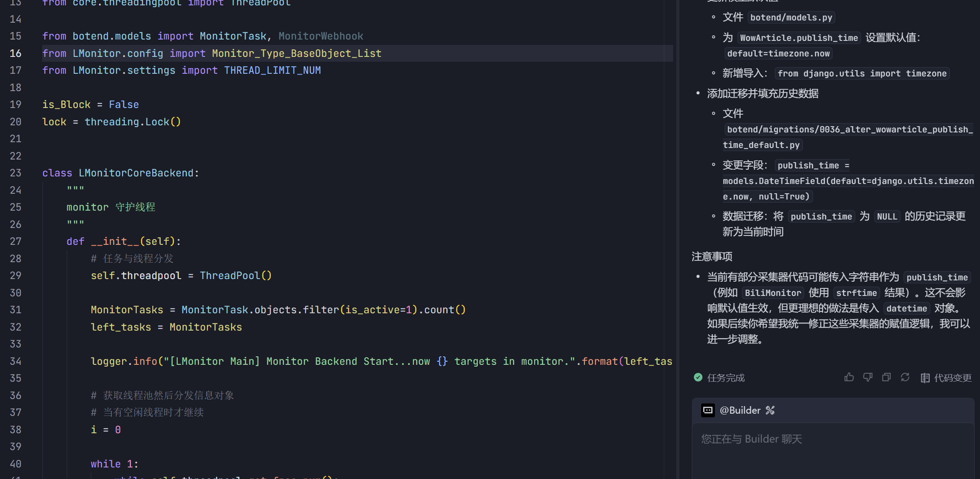This screenshot has height=479, width=980.
Task: Focus the Builder chat input box
Action: (833, 449)
